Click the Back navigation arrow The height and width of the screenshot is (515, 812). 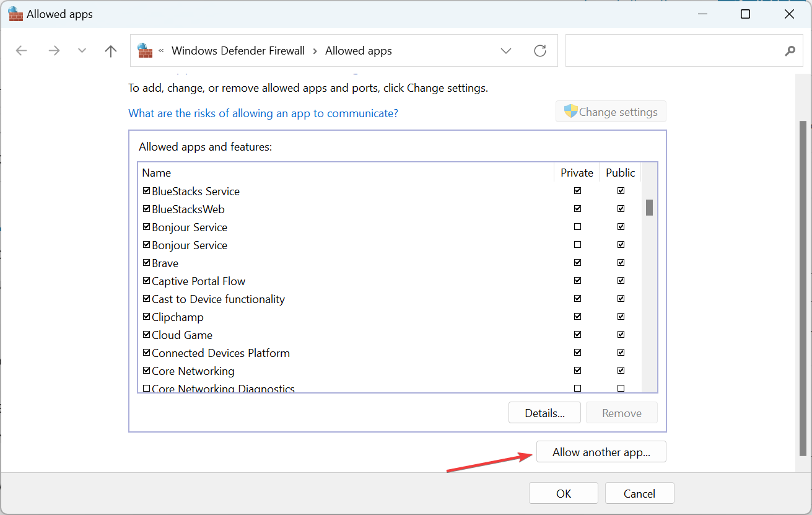tap(22, 51)
